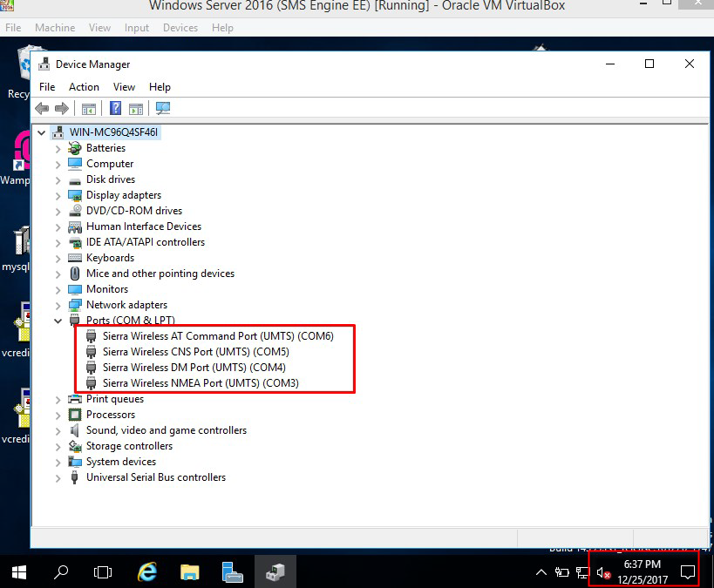
Task: Select Sierra Wireless AT Command Port (COM6)
Action: 217,335
